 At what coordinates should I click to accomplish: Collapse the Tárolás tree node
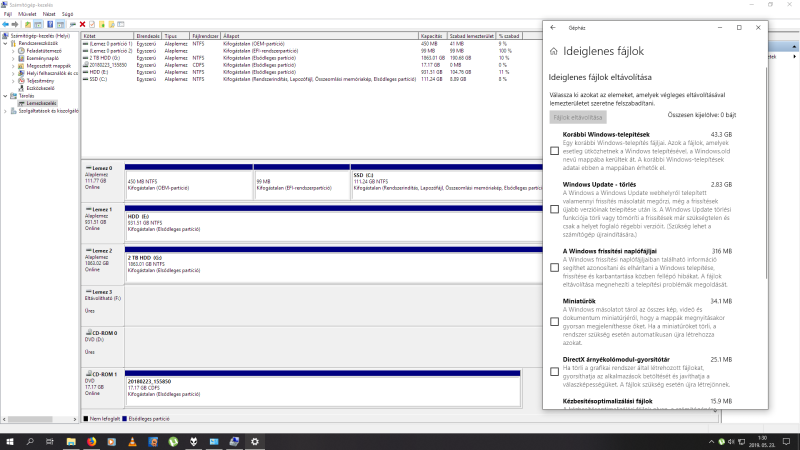click(x=6, y=96)
